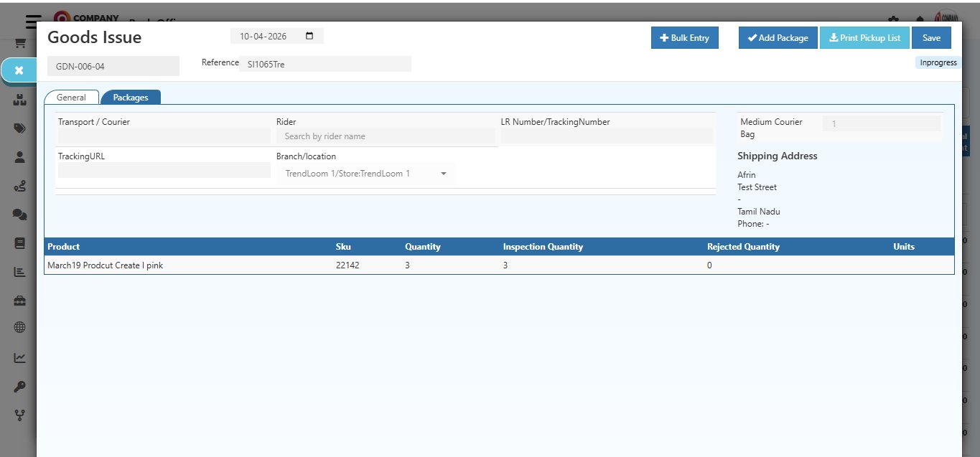The width and height of the screenshot is (980, 457).
Task: Open the reports bar chart icon
Action: (x=19, y=271)
